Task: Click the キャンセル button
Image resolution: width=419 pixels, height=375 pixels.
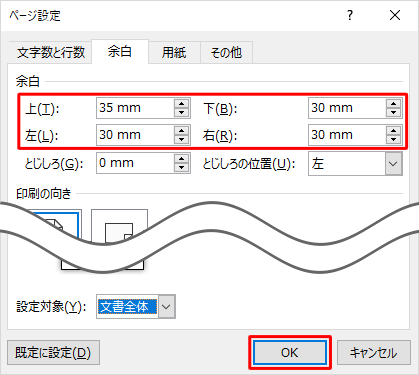Action: [374, 353]
